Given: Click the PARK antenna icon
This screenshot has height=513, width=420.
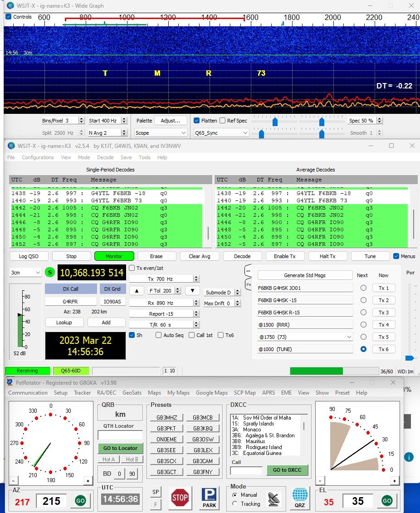Looking at the screenshot, I should (x=209, y=498).
